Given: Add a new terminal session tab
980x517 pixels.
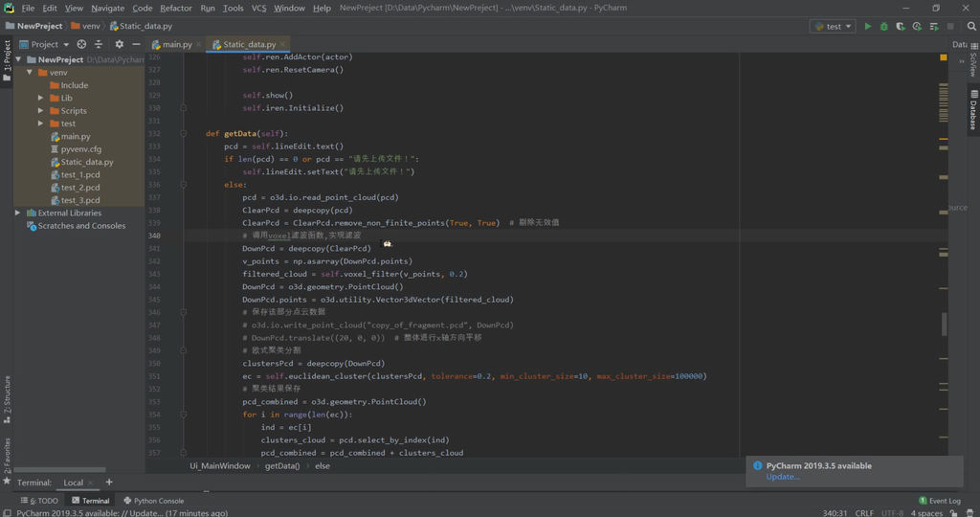Looking at the screenshot, I should coord(109,483).
